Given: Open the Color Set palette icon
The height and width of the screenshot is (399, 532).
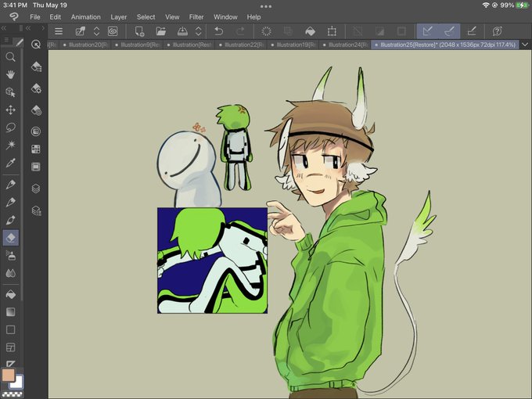Looking at the screenshot, I should [x=36, y=149].
